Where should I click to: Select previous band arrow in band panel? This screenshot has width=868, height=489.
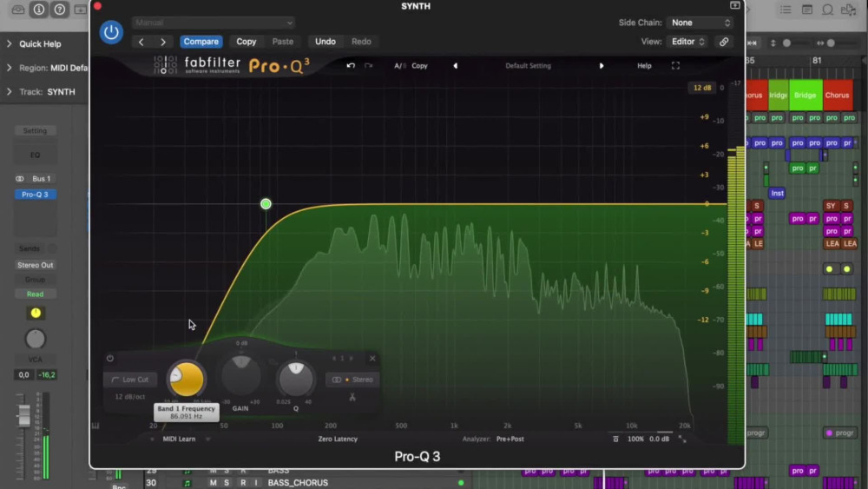[334, 359]
